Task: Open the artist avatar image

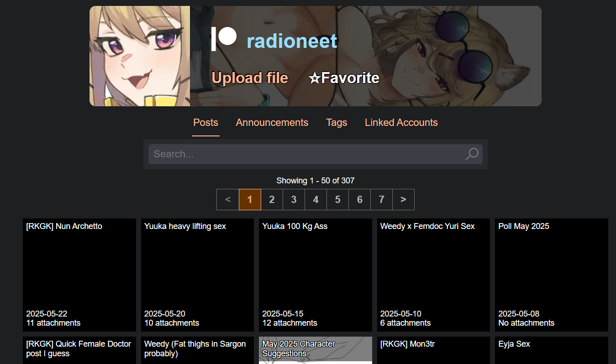Action: 140,56
